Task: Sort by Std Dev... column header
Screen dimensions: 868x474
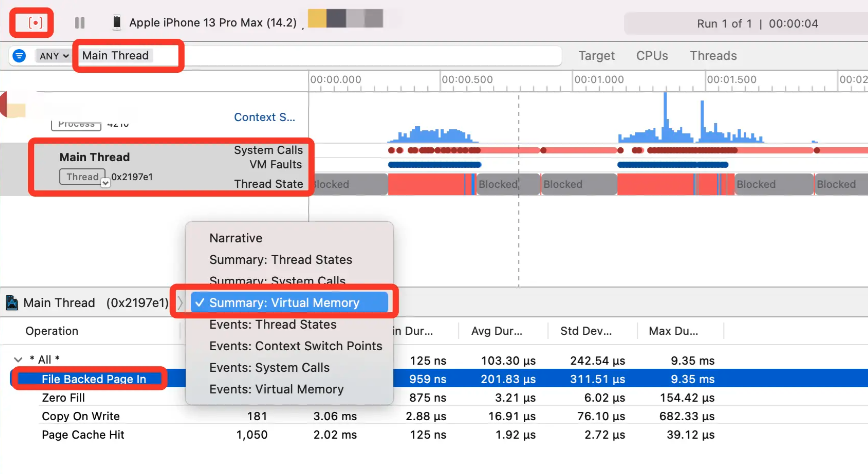Action: coord(586,331)
